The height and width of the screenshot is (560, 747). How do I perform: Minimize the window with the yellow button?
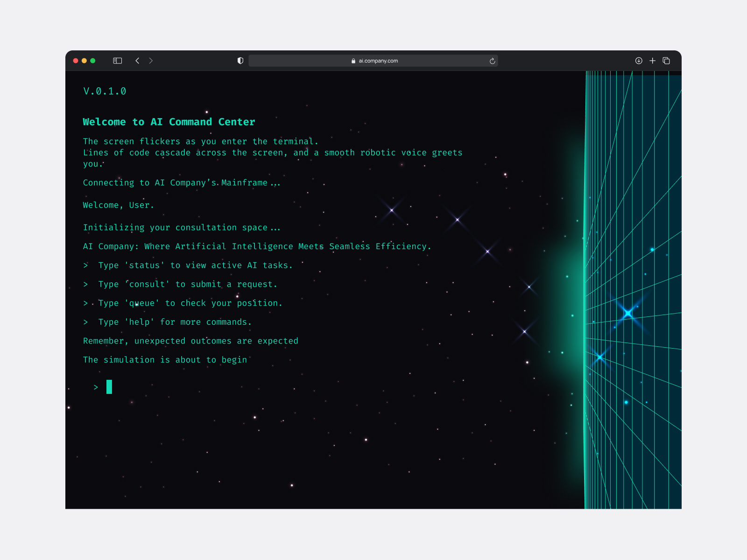84,61
